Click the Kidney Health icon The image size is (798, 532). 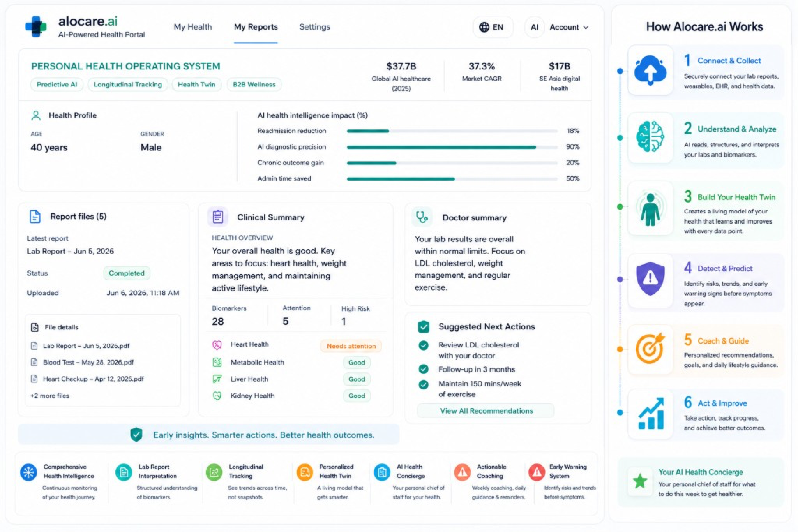click(217, 396)
